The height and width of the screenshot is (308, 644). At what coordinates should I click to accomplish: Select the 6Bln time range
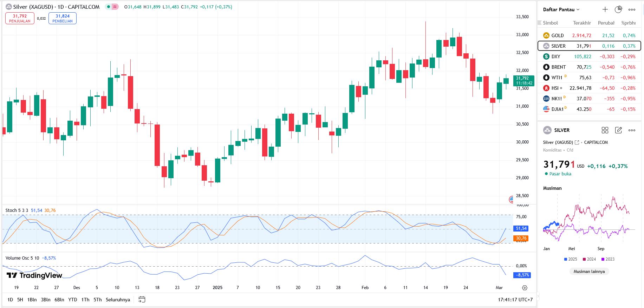[59, 300]
